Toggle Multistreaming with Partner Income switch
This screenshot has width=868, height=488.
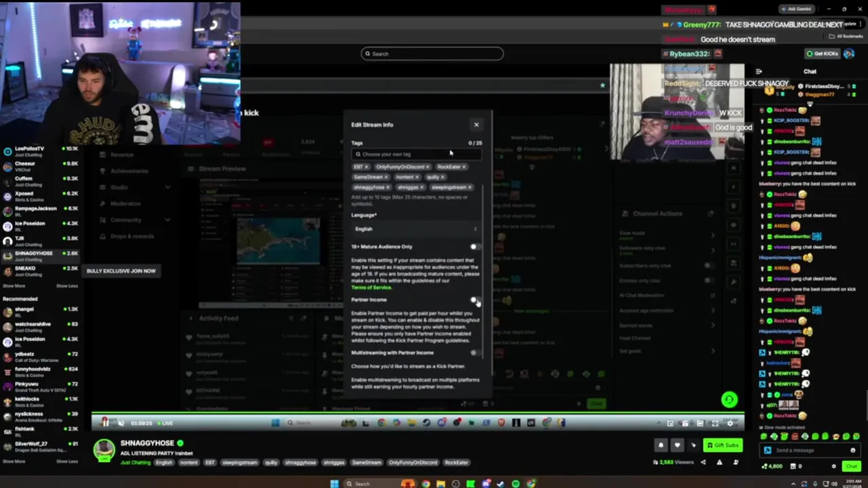[475, 352]
